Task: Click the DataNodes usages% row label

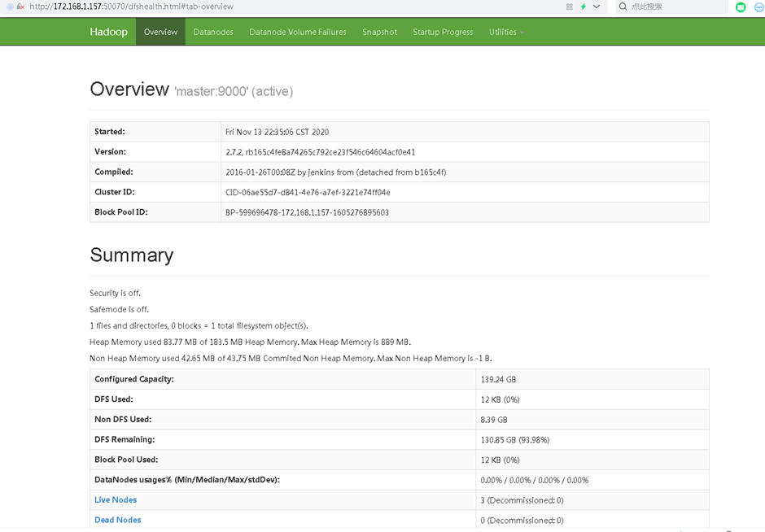Action: pyautogui.click(x=187, y=479)
